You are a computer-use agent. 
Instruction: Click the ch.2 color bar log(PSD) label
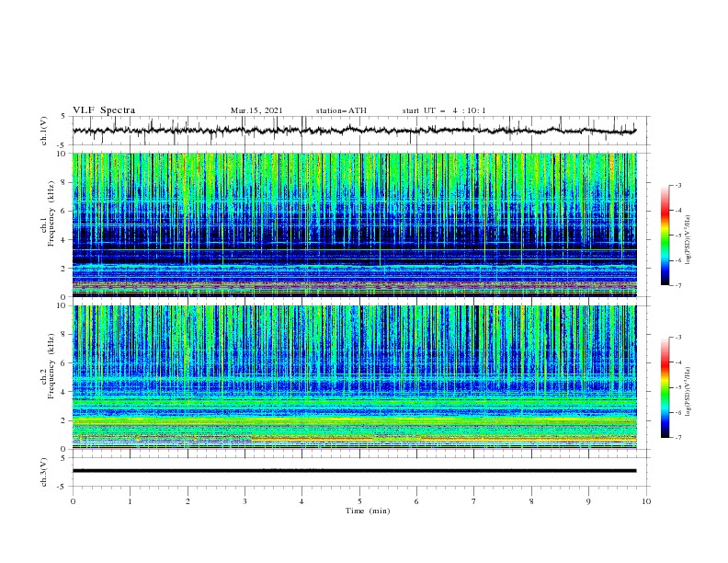tap(688, 391)
